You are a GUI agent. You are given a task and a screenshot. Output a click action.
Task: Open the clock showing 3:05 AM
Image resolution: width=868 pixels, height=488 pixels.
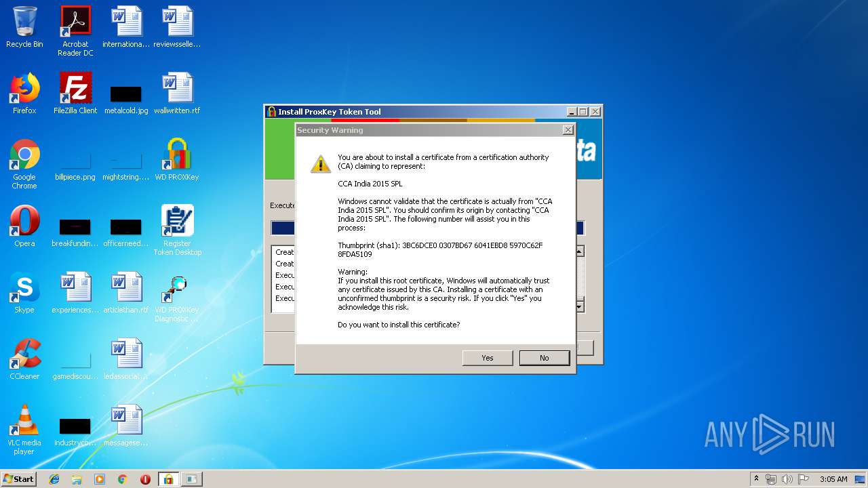coord(833,479)
